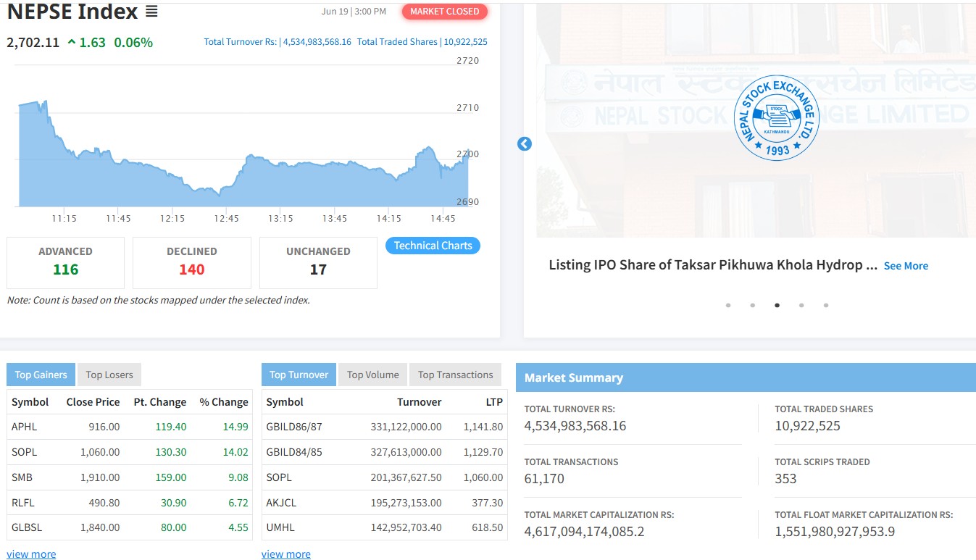Viewport: 976px width, 560px height.
Task: Click total turnover value 4,534,983,568.16 in summary
Action: click(x=575, y=426)
